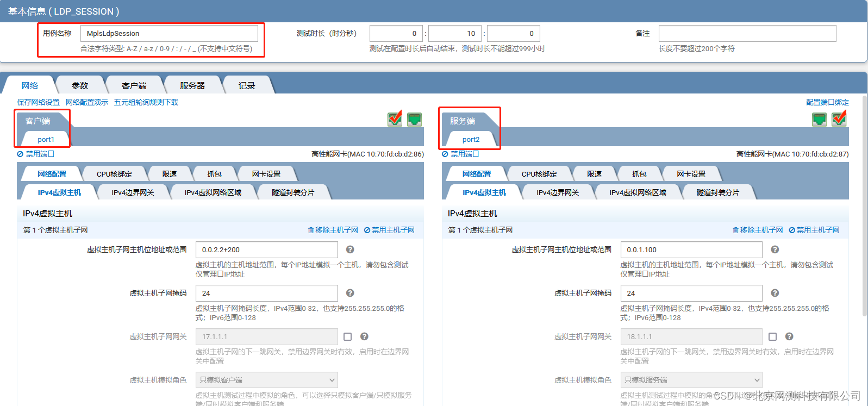The height and width of the screenshot is (406, 868).
Task: Open server 抓包 tab
Action: click(x=639, y=174)
